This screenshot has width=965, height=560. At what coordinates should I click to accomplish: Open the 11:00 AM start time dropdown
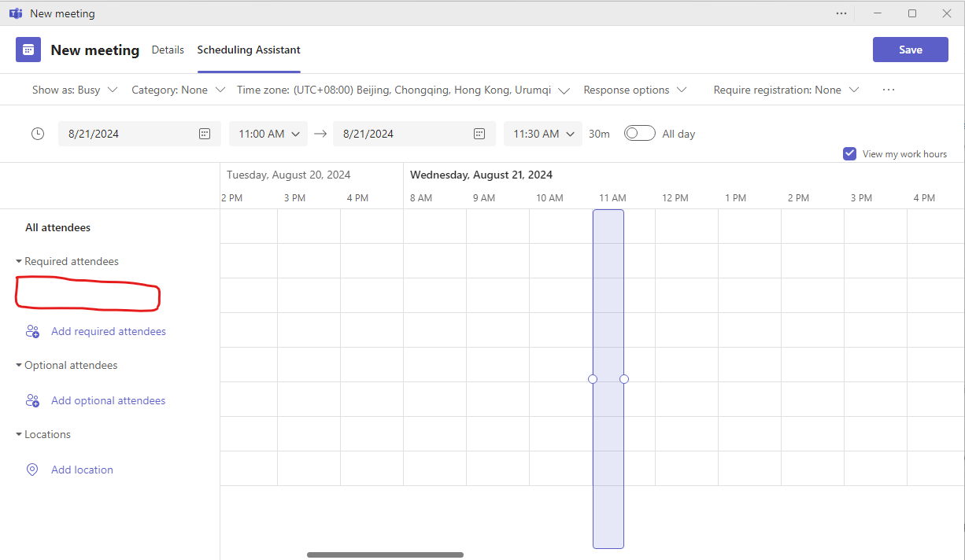(269, 134)
